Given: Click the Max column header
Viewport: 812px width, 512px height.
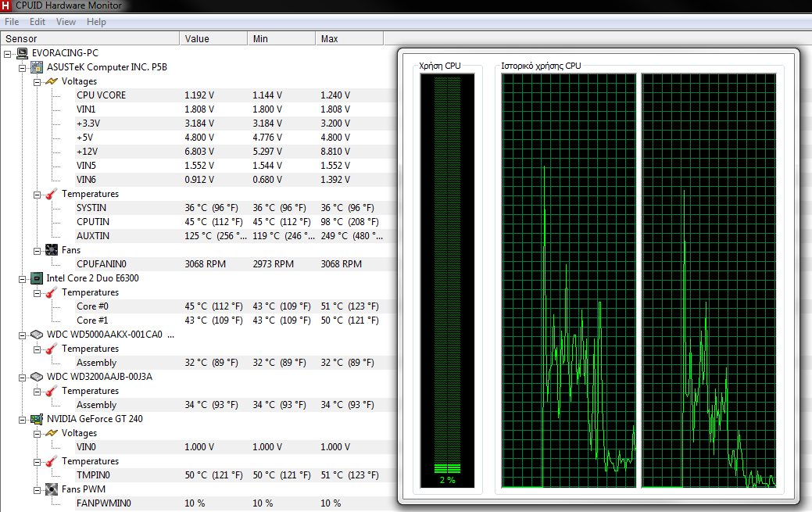Looking at the screenshot, I should (x=349, y=39).
